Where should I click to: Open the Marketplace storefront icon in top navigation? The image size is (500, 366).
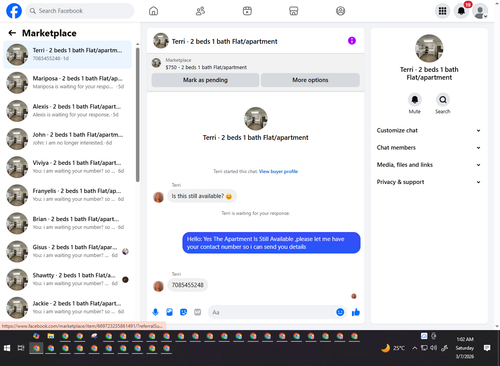[x=294, y=11]
